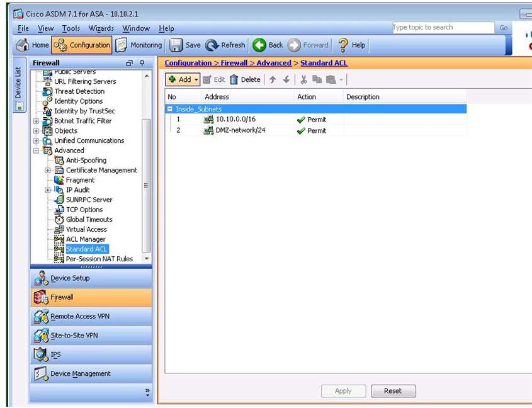The height and width of the screenshot is (408, 532).
Task: Collapse the Advanced tree node
Action: click(37, 150)
